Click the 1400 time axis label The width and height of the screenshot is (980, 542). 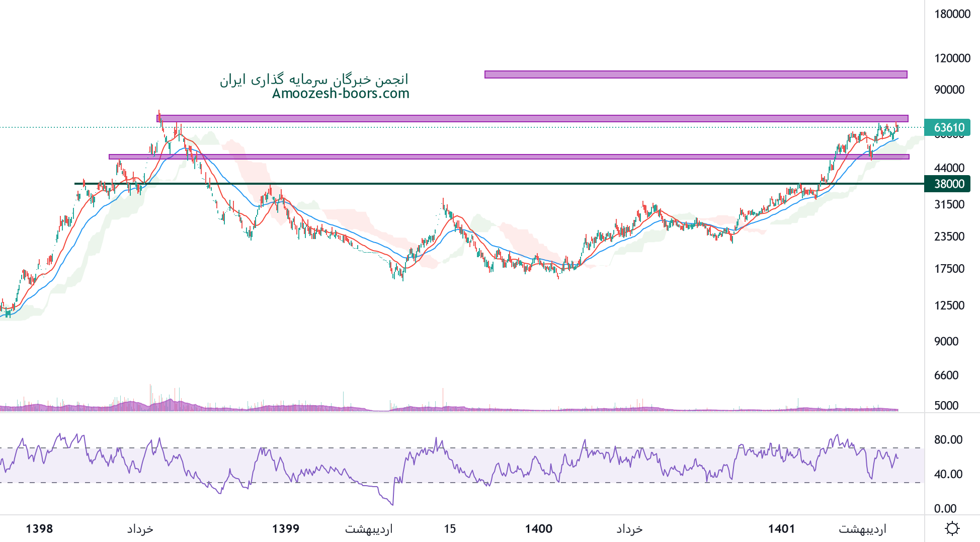tap(538, 528)
